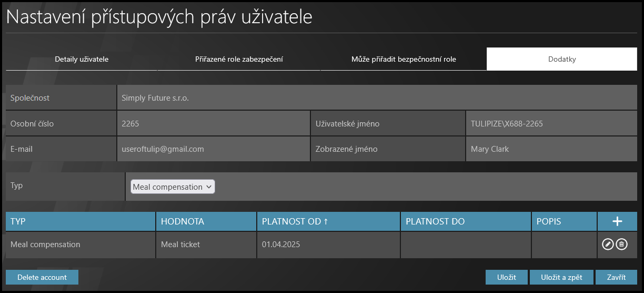The height and width of the screenshot is (293, 644).
Task: Click the Uložit a zpět button
Action: pyautogui.click(x=561, y=277)
